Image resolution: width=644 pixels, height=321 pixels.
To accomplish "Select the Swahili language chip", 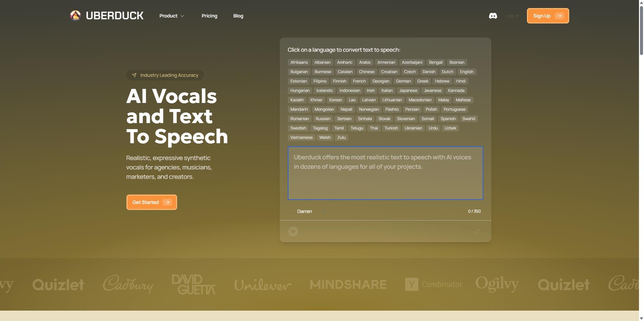I will (x=469, y=119).
